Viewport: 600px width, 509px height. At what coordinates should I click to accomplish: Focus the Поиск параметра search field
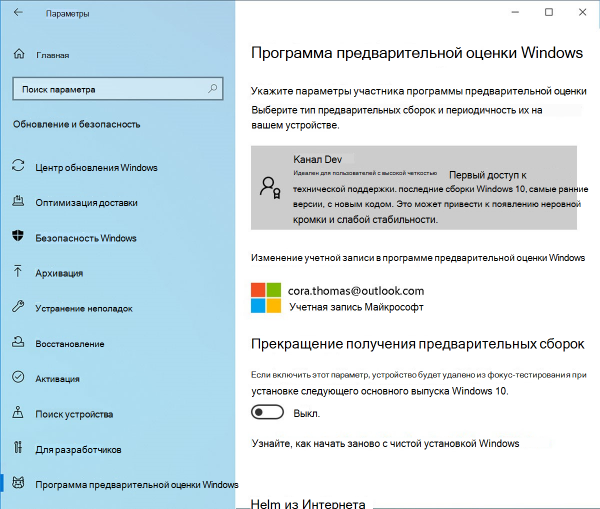[118, 89]
